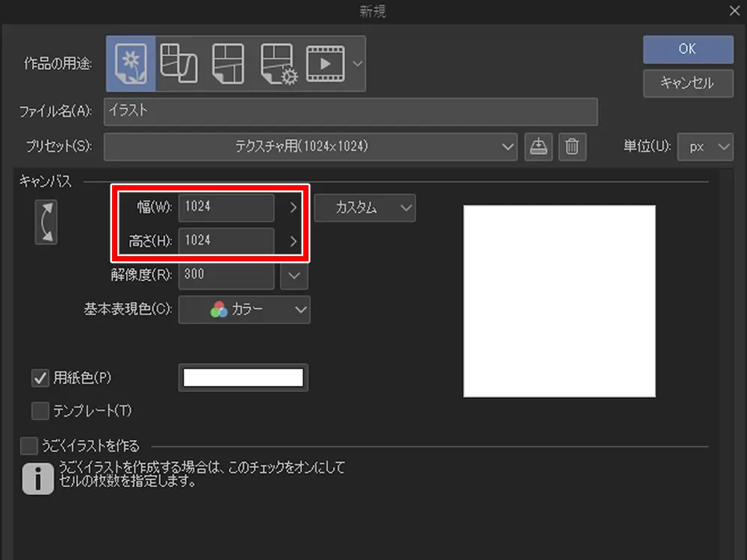The image size is (747, 560).
Task: Expand the カスタム size dropdown
Action: tap(365, 208)
